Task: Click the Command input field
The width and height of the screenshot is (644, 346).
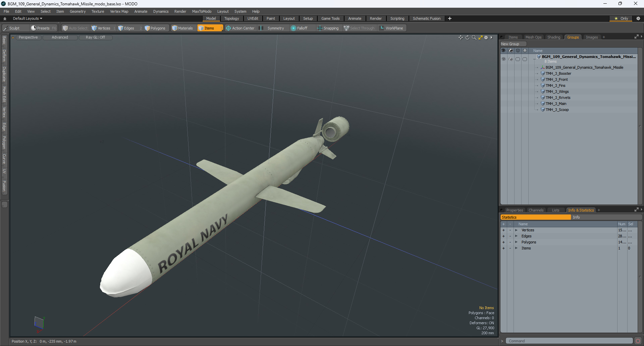Action: pos(569,341)
